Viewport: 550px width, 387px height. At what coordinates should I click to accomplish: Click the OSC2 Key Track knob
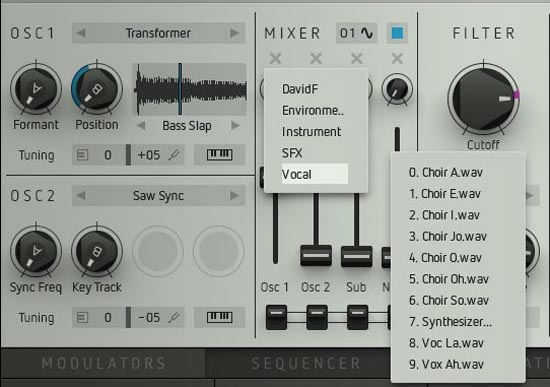[x=97, y=252]
